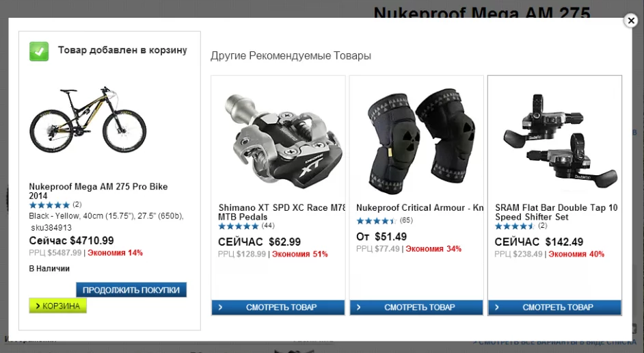Click Shimano pedals star rating with 44 reviews
Image resolution: width=644 pixels, height=353 pixels.
point(239,226)
